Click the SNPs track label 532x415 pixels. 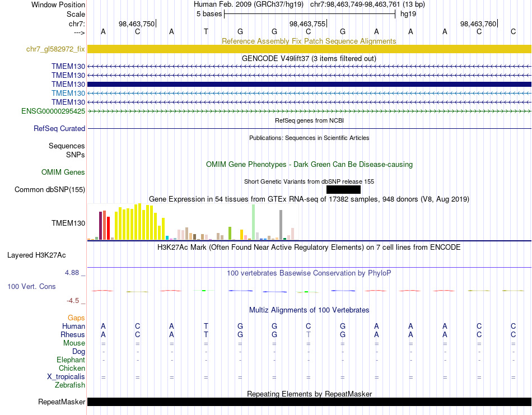point(76,155)
